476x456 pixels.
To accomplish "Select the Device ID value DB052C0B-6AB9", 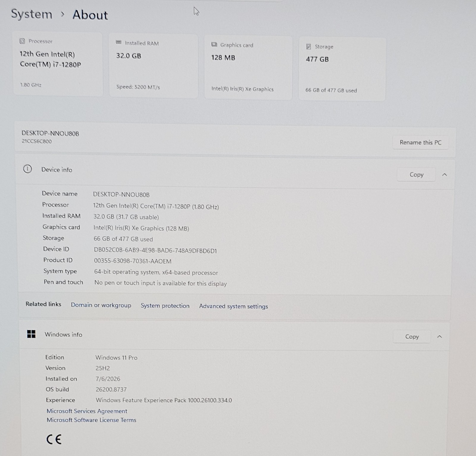I will [x=155, y=250].
